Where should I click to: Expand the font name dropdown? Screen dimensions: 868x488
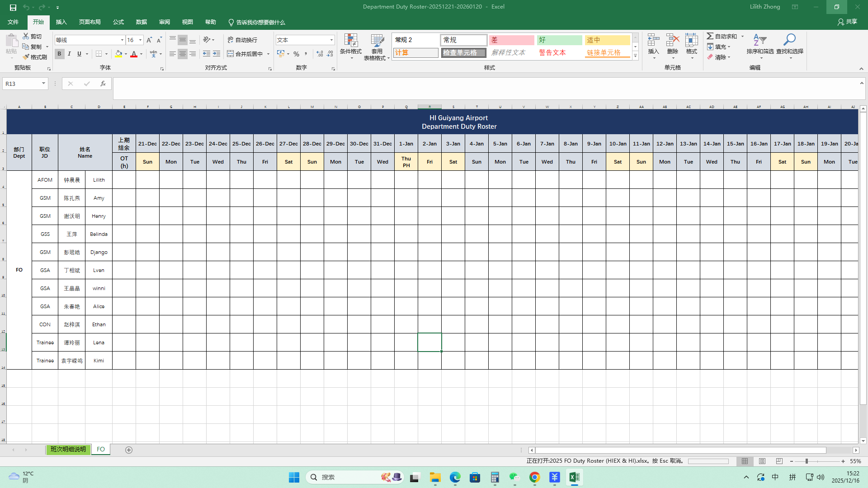pos(122,40)
